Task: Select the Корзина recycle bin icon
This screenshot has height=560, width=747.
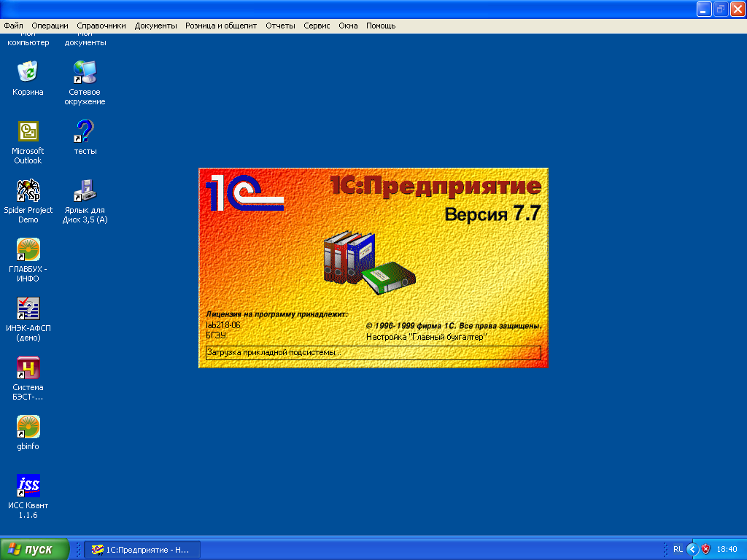Action: click(x=28, y=72)
